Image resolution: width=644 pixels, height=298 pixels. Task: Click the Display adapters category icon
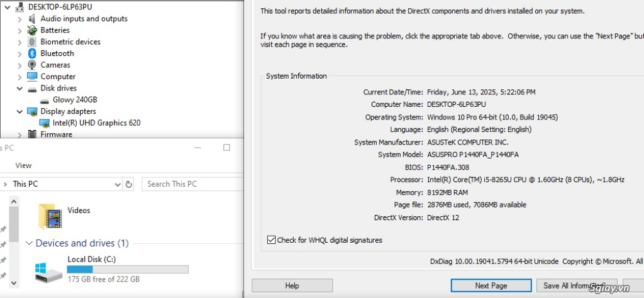32,111
